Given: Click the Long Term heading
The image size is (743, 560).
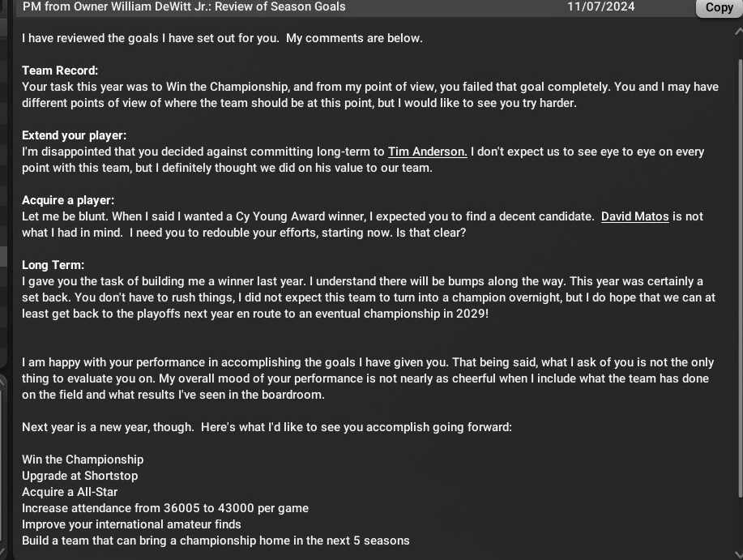Looking at the screenshot, I should click(x=53, y=265).
